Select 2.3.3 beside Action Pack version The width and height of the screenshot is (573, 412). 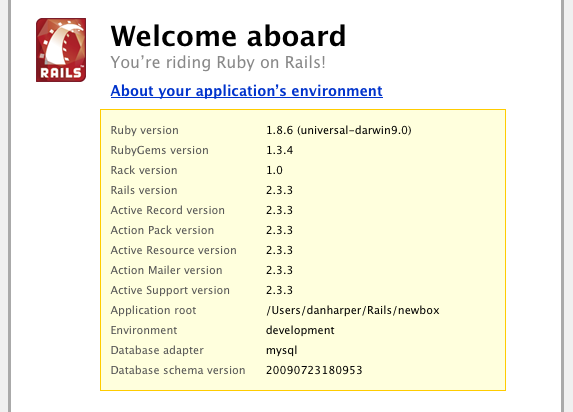[x=280, y=230]
